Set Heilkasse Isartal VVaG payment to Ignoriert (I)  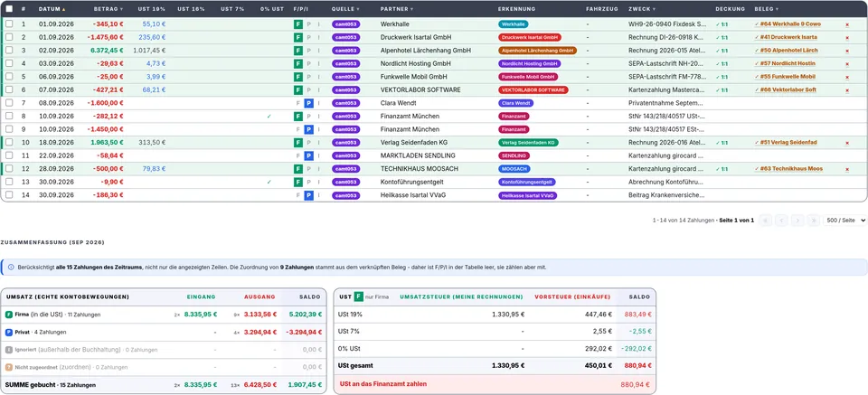[319, 195]
